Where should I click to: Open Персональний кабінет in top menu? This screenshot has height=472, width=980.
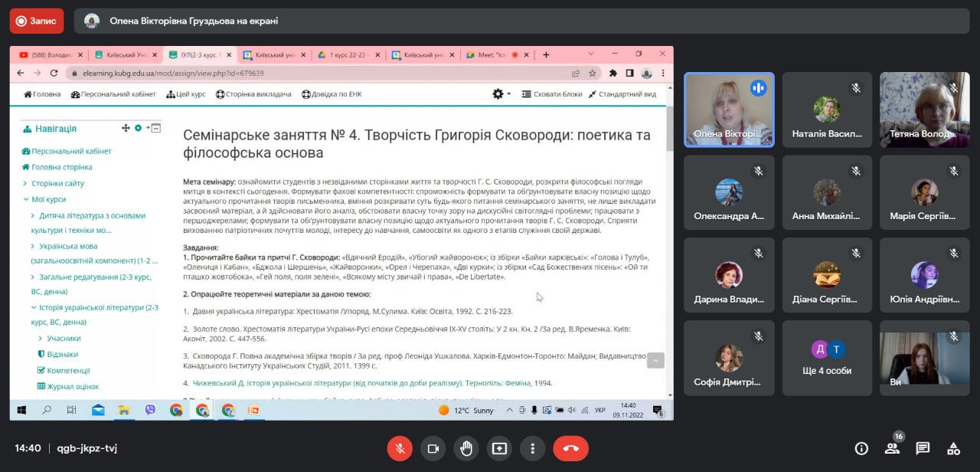click(113, 94)
